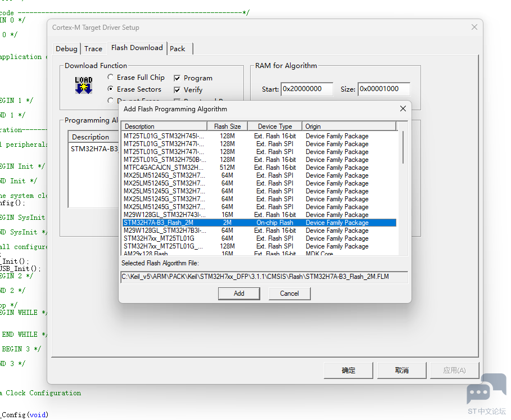Viewport: 511px width, 420px height.
Task: Switch to the Trace tab
Action: pyautogui.click(x=93, y=49)
